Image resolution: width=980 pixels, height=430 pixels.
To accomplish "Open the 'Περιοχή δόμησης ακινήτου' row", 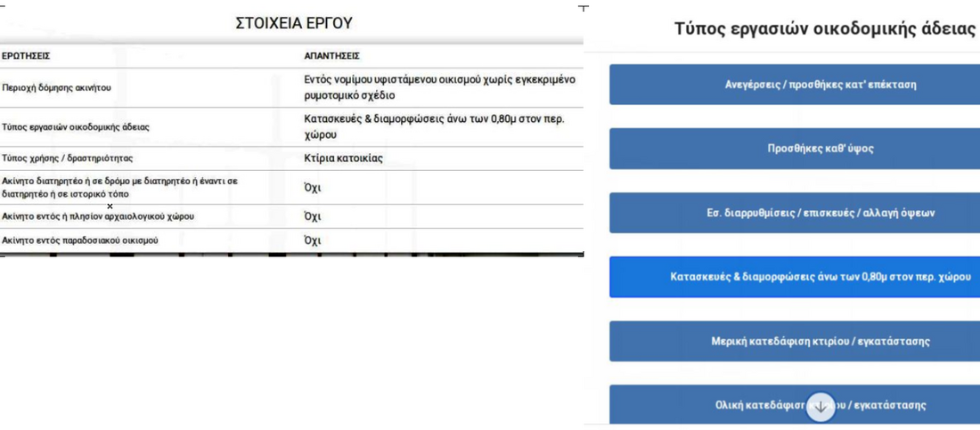I will 56,88.
